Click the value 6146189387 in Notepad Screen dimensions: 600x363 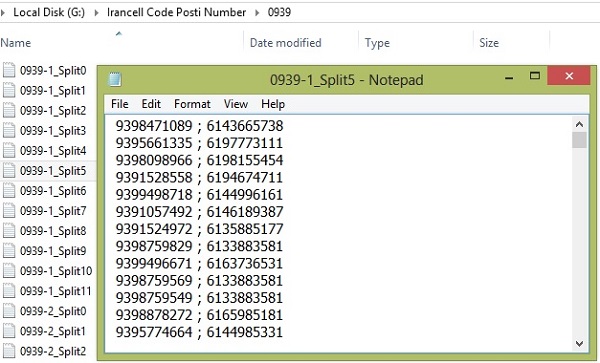point(245,212)
